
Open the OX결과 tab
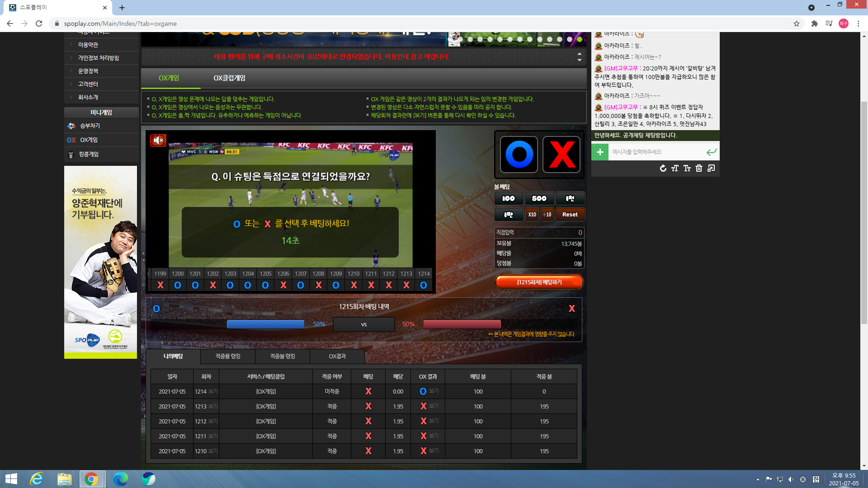click(x=337, y=357)
